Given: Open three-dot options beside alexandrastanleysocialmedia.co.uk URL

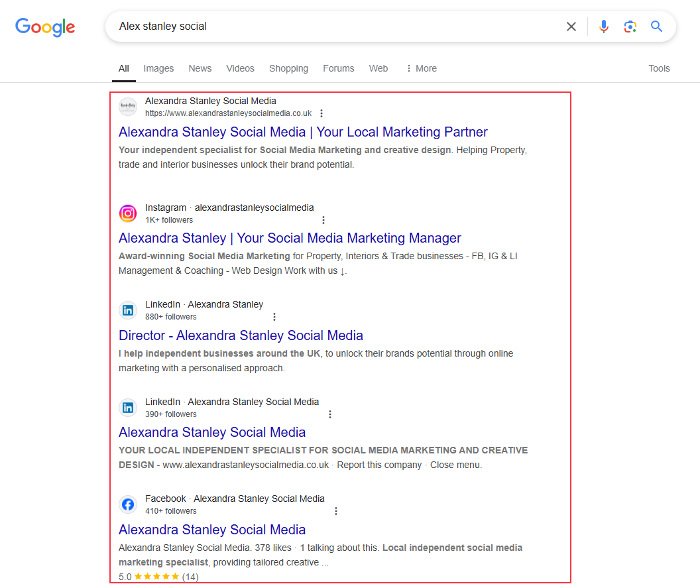Looking at the screenshot, I should point(321,113).
